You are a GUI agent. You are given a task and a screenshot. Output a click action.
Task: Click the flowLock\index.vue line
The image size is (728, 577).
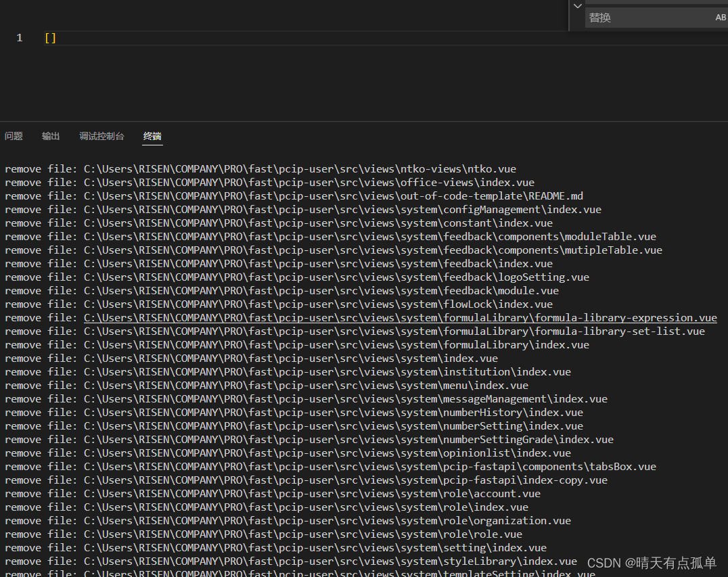[x=279, y=304]
